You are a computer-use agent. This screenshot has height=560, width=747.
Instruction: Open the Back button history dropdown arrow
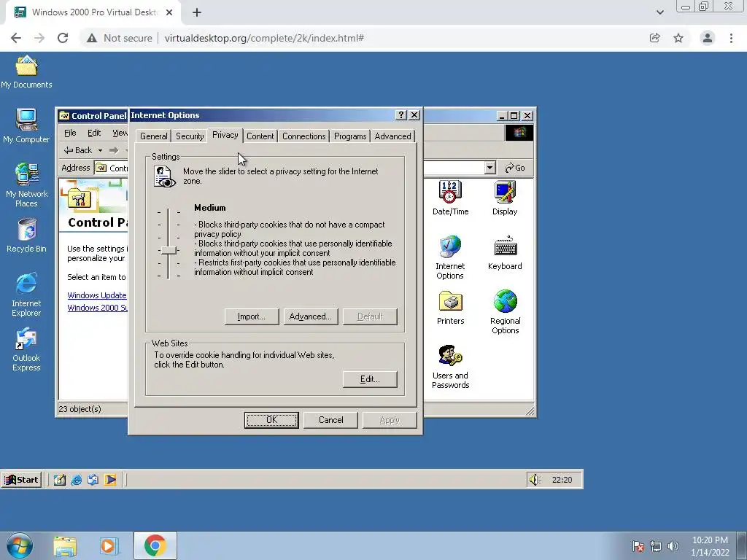100,150
